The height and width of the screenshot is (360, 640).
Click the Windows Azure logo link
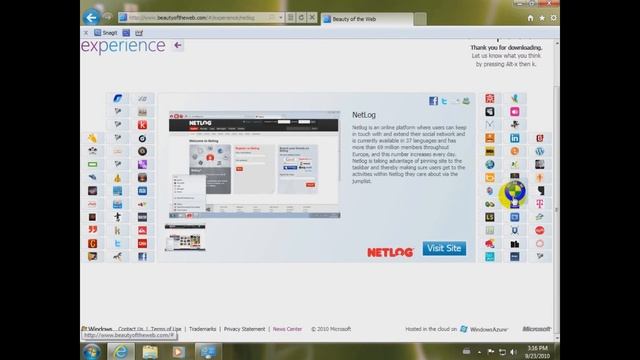pos(484,329)
